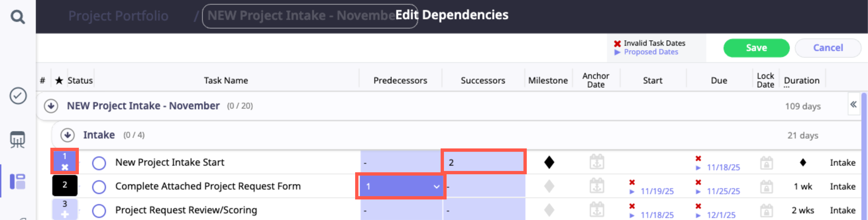Click anchor date icon for New Project Intake Start
The height and width of the screenshot is (220, 868).
[596, 162]
